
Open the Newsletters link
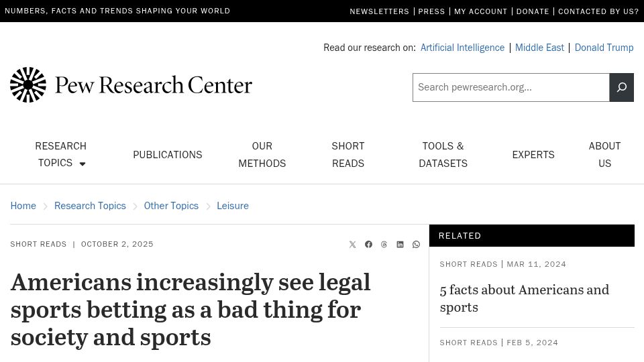point(379,11)
